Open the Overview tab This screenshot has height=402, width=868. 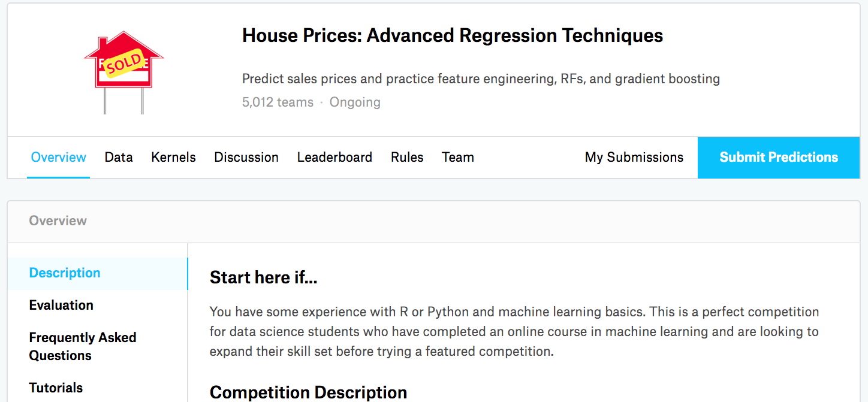click(x=59, y=158)
